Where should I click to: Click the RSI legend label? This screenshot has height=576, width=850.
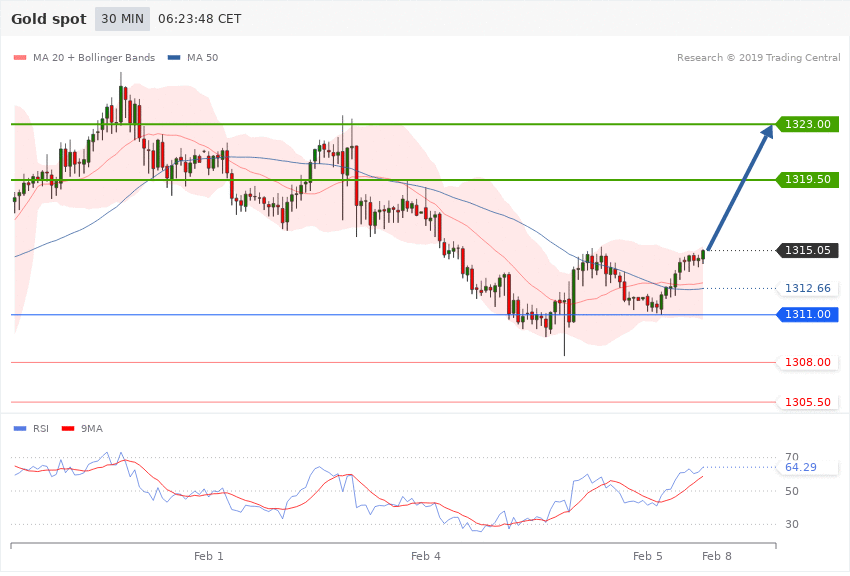(41, 429)
